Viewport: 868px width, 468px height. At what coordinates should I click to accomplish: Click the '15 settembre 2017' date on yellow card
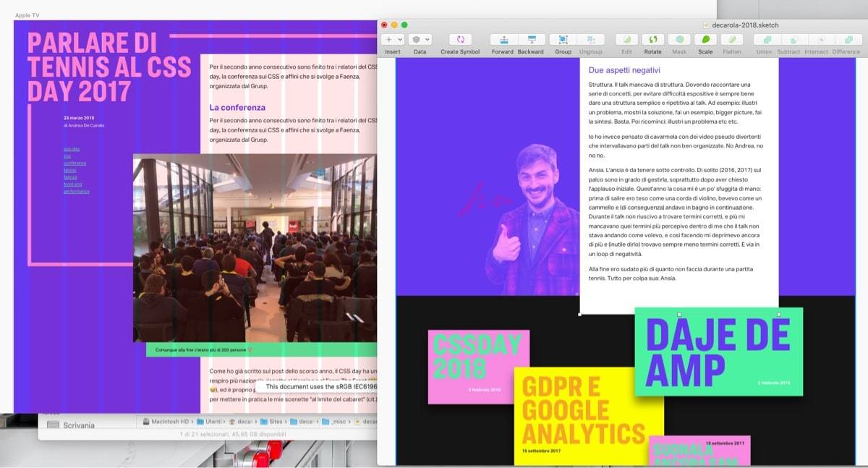(541, 451)
